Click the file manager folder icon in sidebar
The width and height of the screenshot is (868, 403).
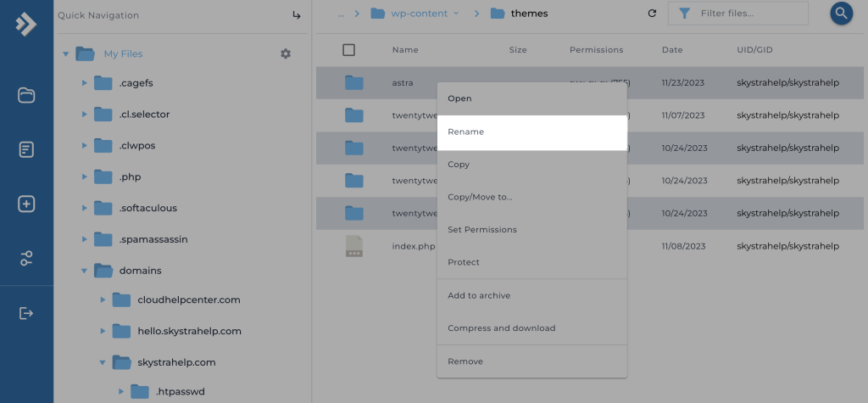click(x=26, y=95)
